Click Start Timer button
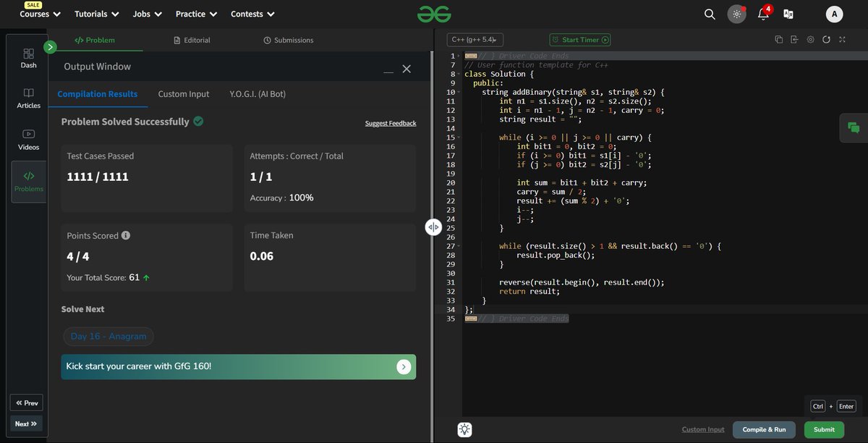The height and width of the screenshot is (443, 868). [579, 40]
